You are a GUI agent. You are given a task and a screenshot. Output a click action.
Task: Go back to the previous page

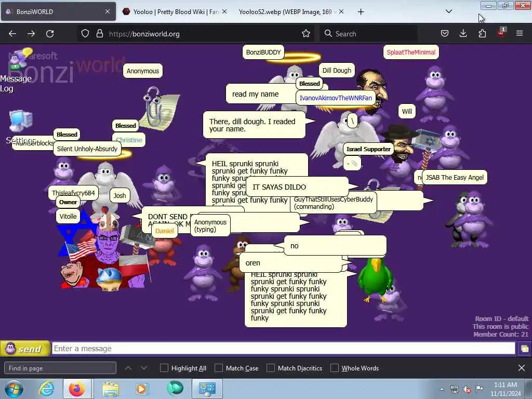coord(12,34)
